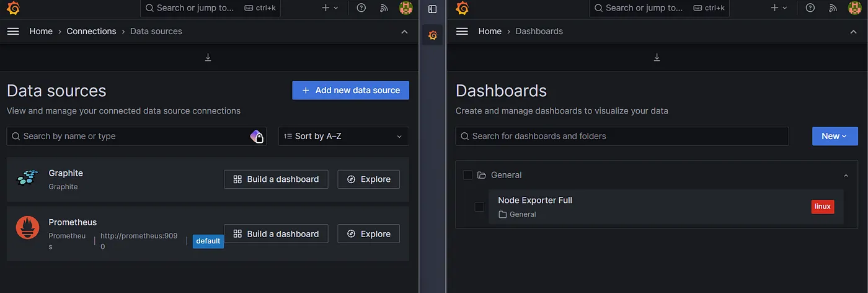Go to Connections breadcrumb
The width and height of the screenshot is (868, 293).
pyautogui.click(x=91, y=31)
